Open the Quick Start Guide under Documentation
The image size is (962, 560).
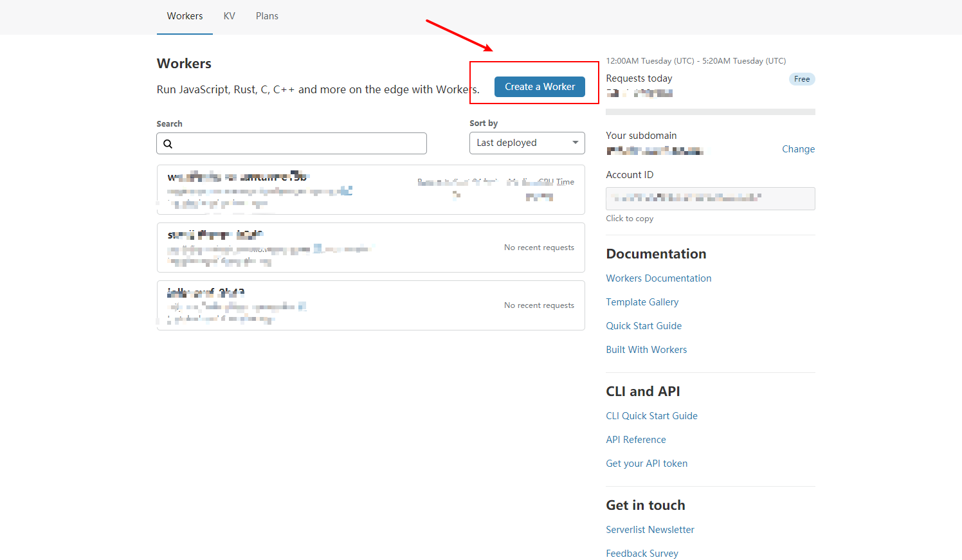[x=644, y=326]
